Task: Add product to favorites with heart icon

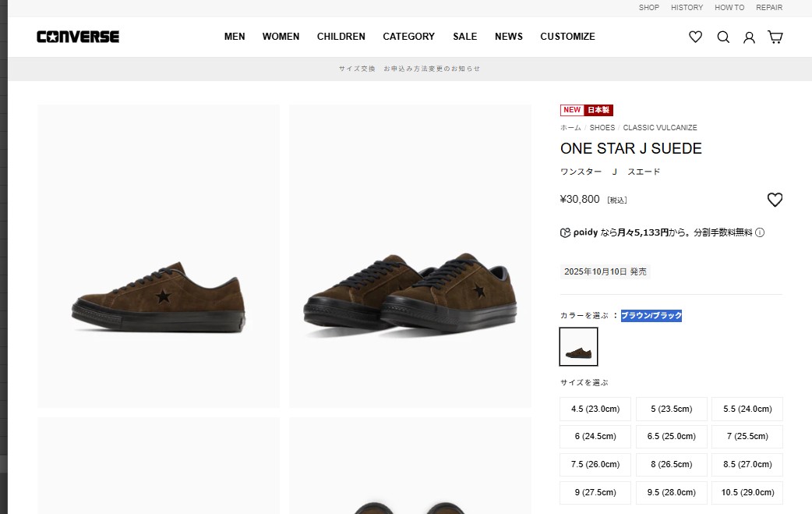Action: point(775,200)
